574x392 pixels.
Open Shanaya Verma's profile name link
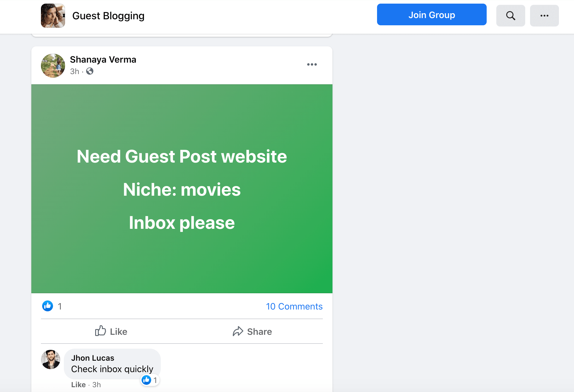103,60
